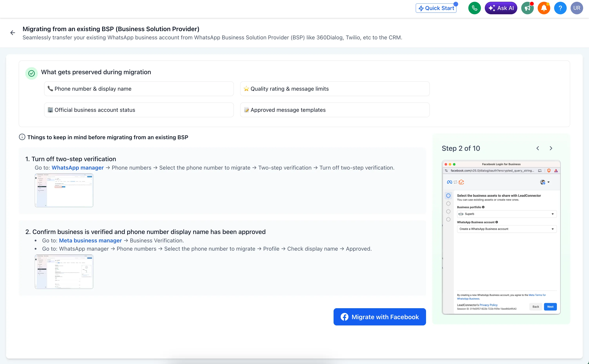The width and height of the screenshot is (589, 364).
Task: Click the Quick Start button
Action: tap(436, 8)
